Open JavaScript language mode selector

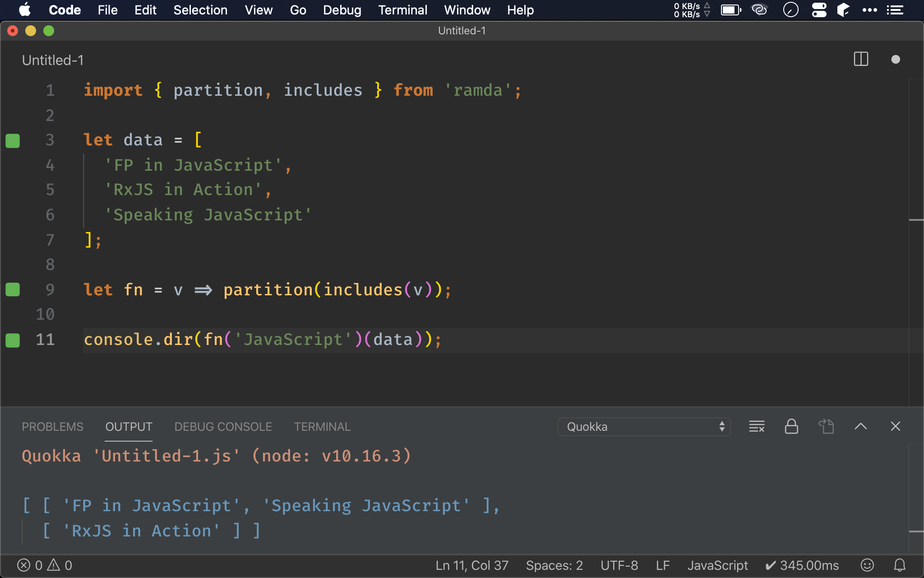point(718,565)
